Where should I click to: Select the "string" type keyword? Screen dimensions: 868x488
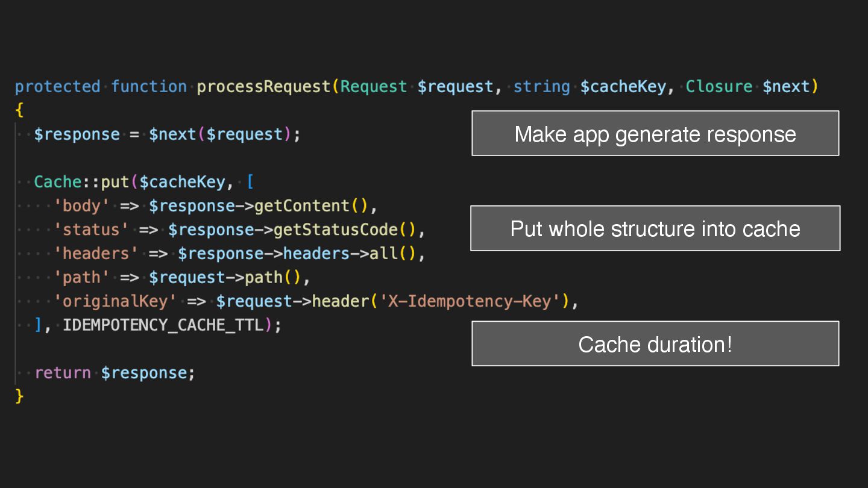tap(541, 87)
